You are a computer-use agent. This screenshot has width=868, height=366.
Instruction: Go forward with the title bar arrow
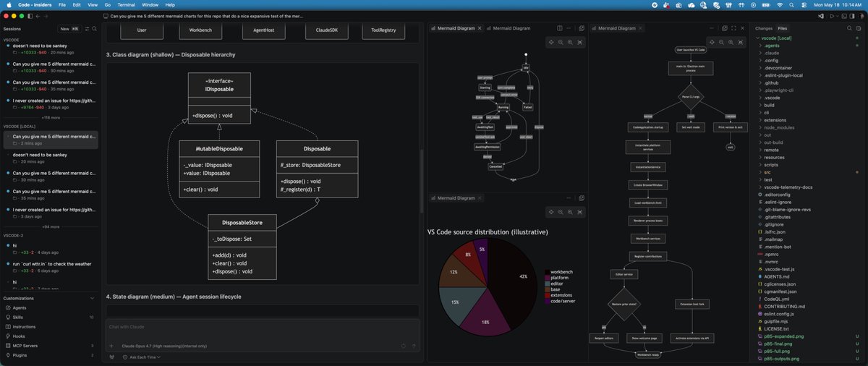[x=46, y=16]
